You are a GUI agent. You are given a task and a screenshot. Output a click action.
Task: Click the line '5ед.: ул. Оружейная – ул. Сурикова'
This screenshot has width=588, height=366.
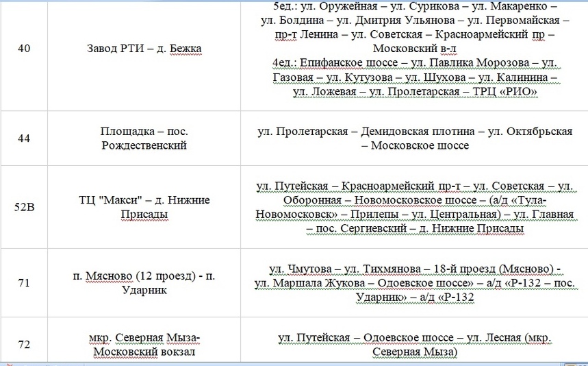click(x=415, y=6)
